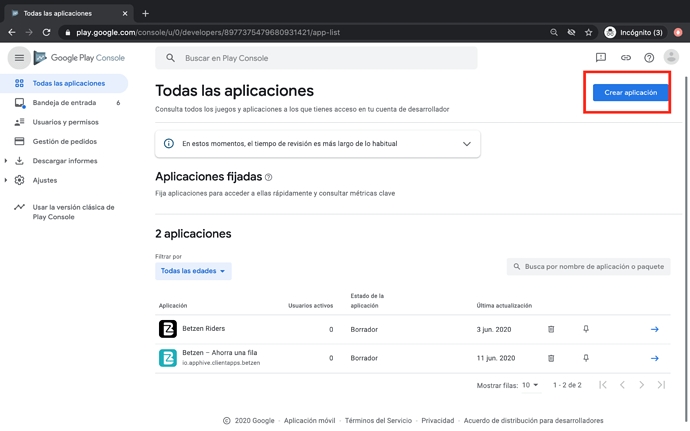Open Betzen – Ahorra una fila with arrow
The image size is (690, 431).
655,358
